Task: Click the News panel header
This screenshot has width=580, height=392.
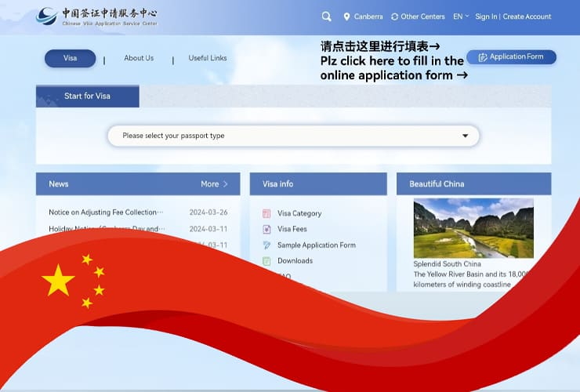Action: point(138,184)
